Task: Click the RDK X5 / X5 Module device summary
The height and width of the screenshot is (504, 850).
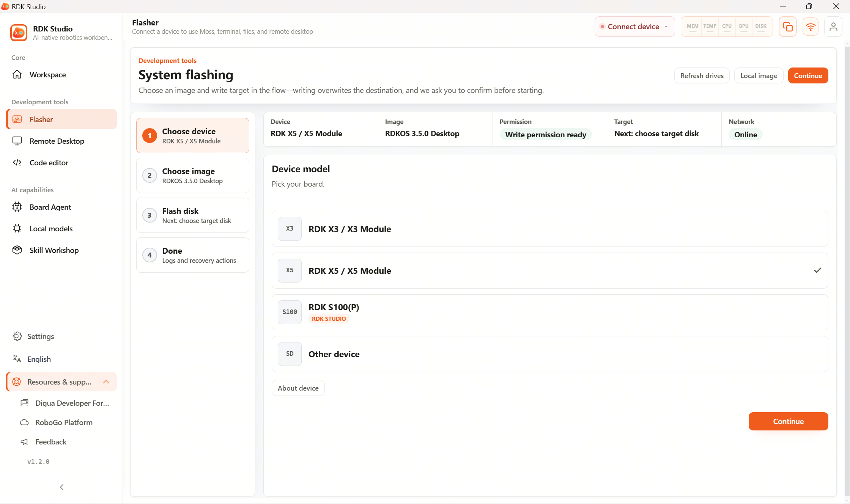Action: pyautogui.click(x=306, y=133)
